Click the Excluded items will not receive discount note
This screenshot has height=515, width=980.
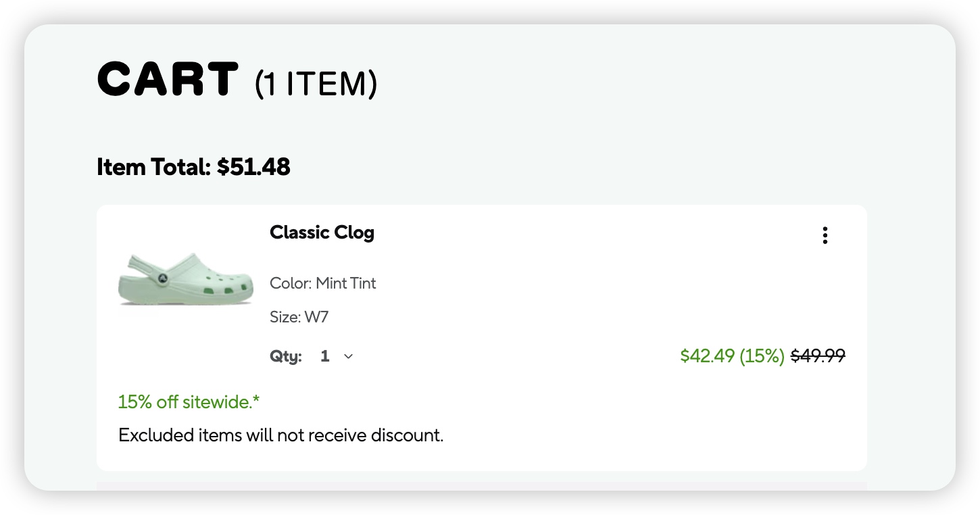(x=280, y=435)
